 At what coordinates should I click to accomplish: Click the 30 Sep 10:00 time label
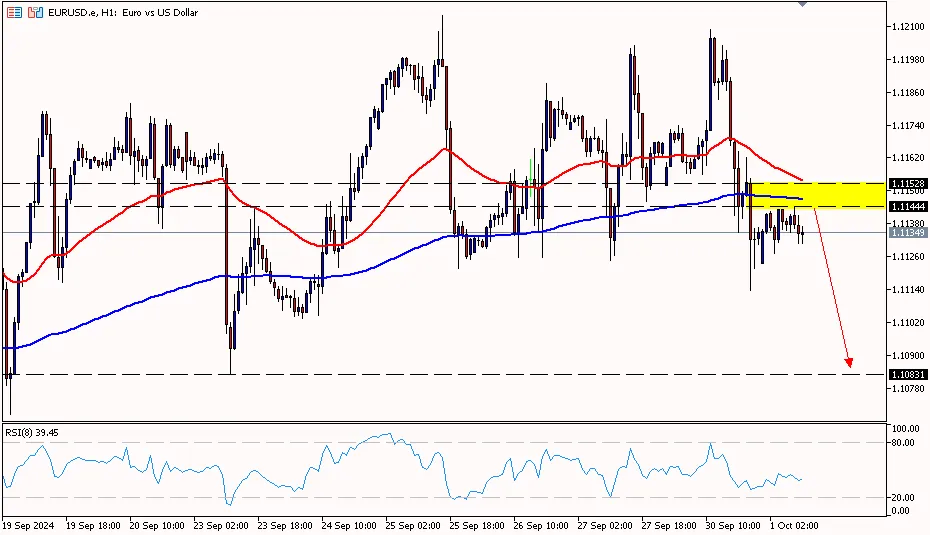point(733,526)
